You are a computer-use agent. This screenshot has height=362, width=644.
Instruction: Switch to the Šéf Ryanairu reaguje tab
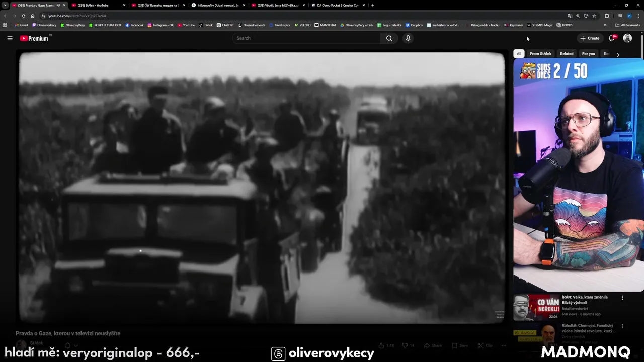158,5
